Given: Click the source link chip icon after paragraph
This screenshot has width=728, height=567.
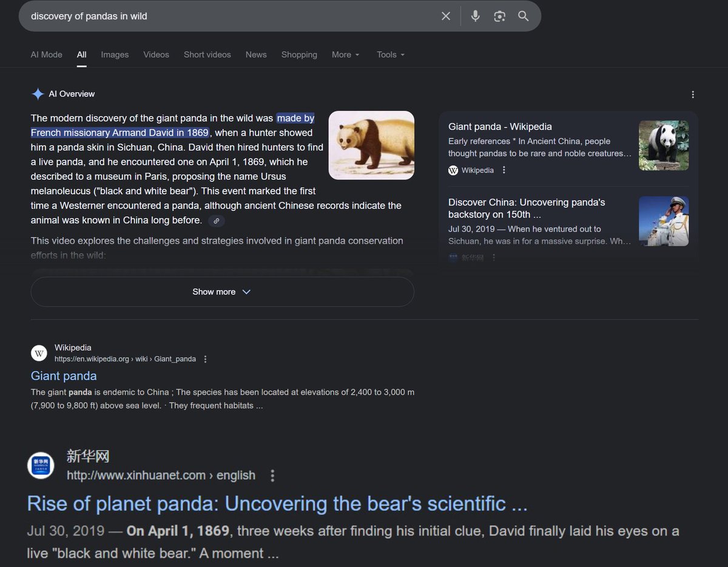Looking at the screenshot, I should click(217, 221).
